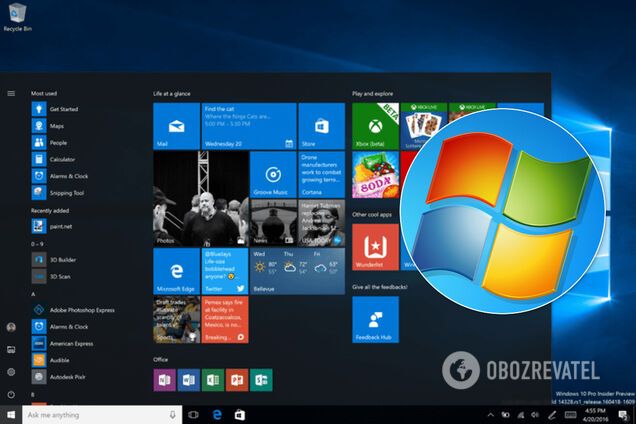The image size is (636, 424).
Task: Select the 'Life at a glance' group header
Action: (x=172, y=94)
